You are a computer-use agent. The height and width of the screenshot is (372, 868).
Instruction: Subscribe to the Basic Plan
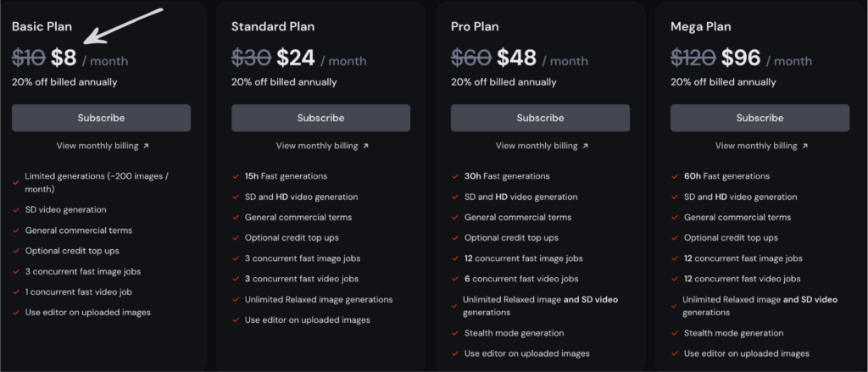tap(101, 118)
